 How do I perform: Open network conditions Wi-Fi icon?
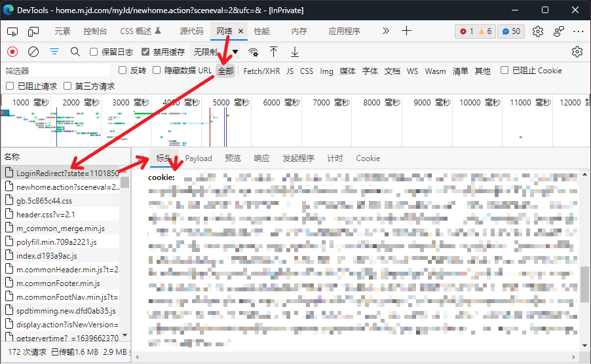tap(253, 52)
